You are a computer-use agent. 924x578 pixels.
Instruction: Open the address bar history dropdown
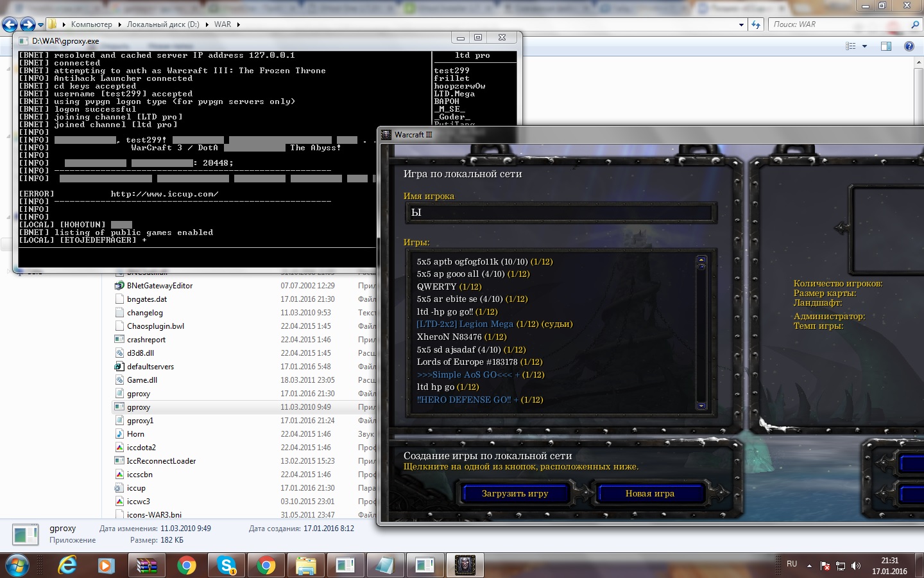(741, 24)
